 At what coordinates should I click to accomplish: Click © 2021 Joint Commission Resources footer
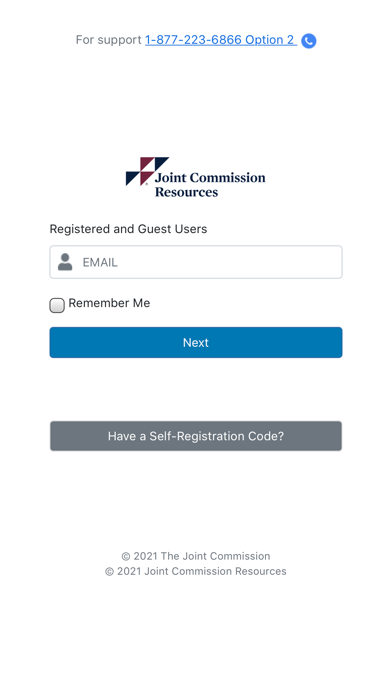[196, 571]
